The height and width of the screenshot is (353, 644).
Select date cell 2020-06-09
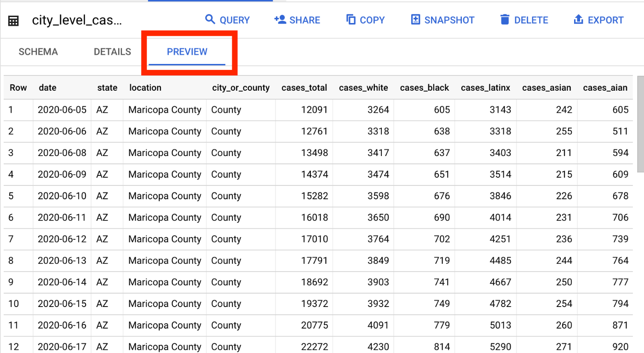[x=62, y=174]
